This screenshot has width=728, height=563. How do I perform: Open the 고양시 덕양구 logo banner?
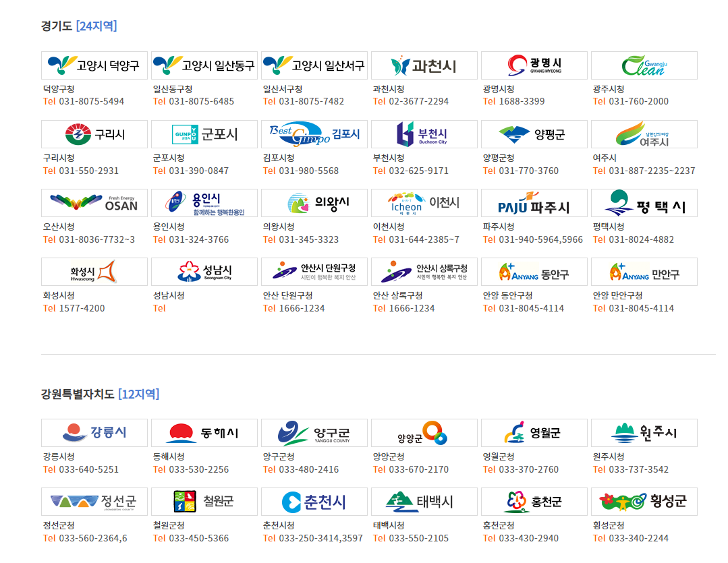click(x=94, y=65)
